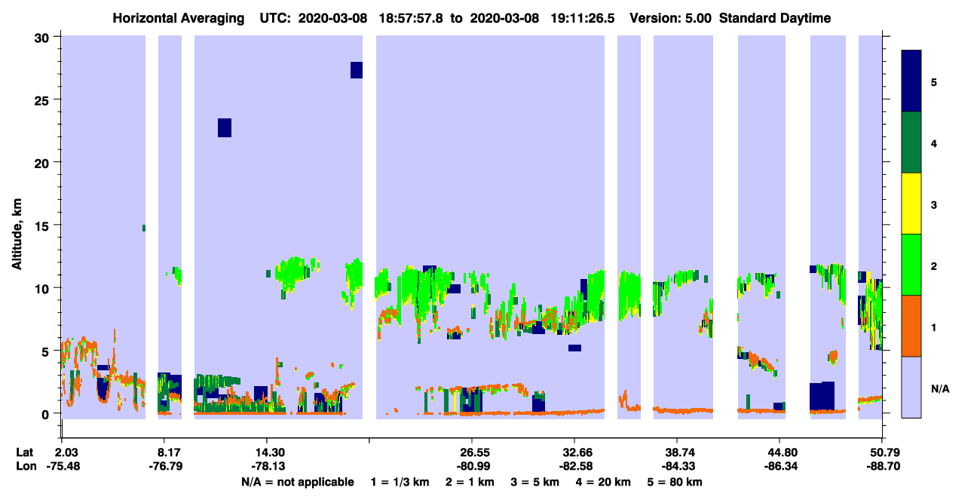
Task: Click the small dark blue block at 5 km altitude
Action: coord(574,348)
